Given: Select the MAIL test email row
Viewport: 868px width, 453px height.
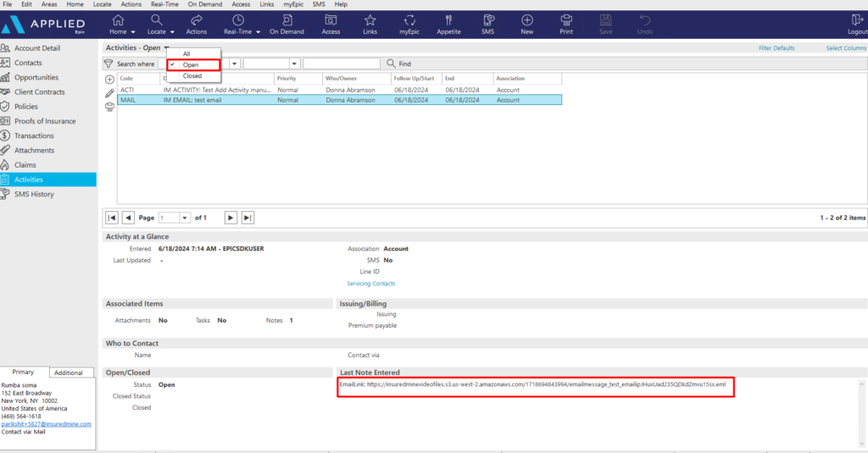Looking at the screenshot, I should coord(339,100).
